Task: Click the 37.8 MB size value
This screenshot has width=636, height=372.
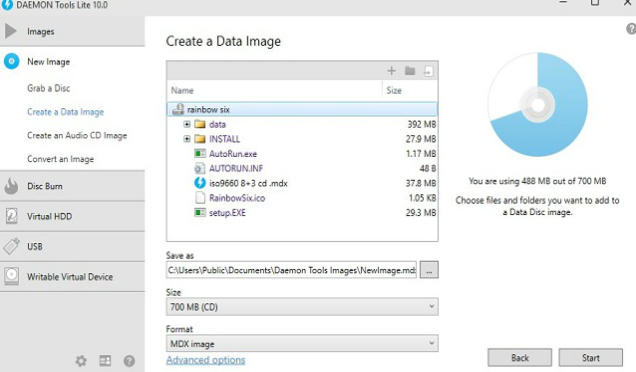Action: (x=421, y=183)
